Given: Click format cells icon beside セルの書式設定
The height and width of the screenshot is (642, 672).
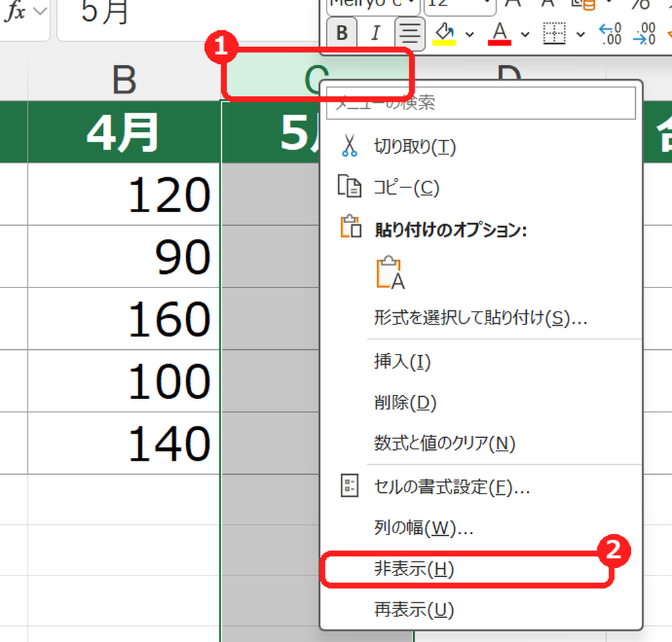Looking at the screenshot, I should (349, 486).
